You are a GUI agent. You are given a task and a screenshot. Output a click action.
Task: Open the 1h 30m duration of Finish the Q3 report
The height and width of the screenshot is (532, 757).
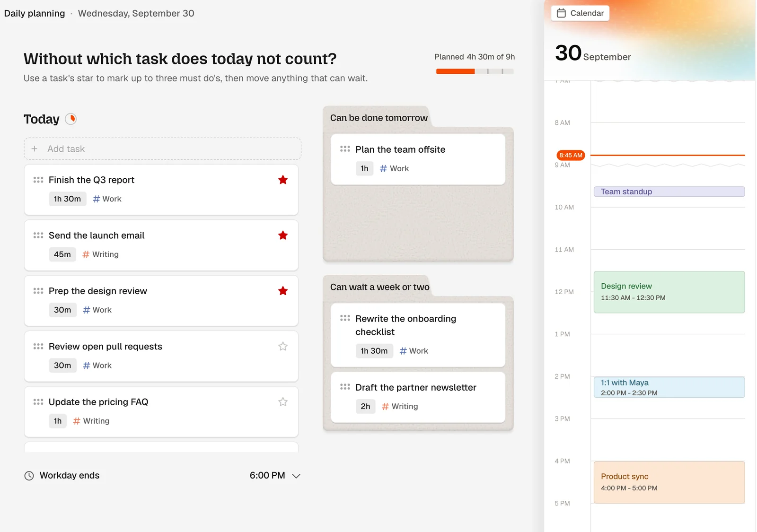tap(67, 199)
